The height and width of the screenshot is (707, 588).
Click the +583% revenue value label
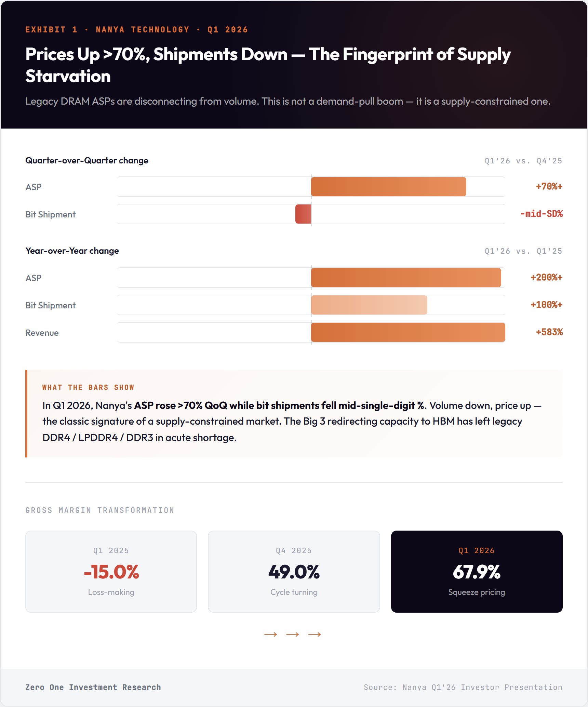point(549,332)
